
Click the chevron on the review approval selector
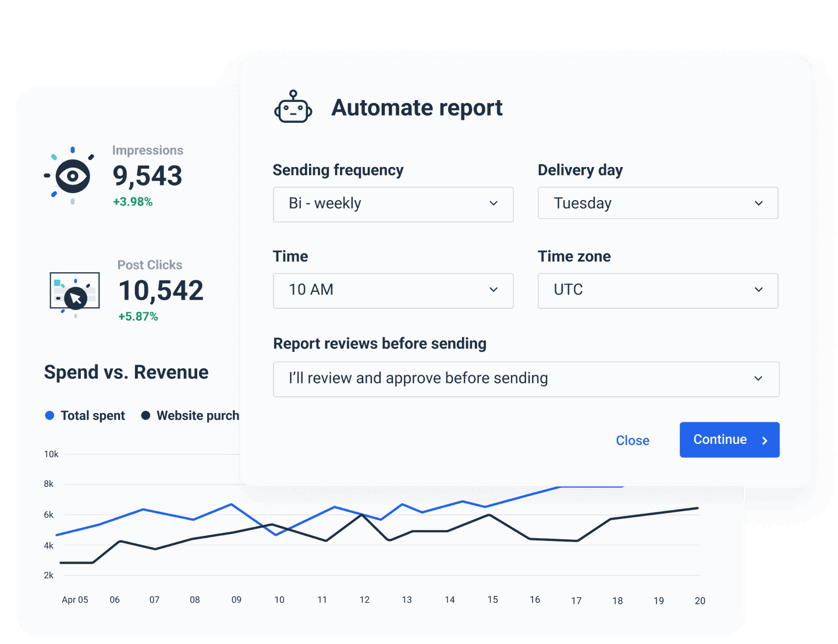[x=758, y=378]
